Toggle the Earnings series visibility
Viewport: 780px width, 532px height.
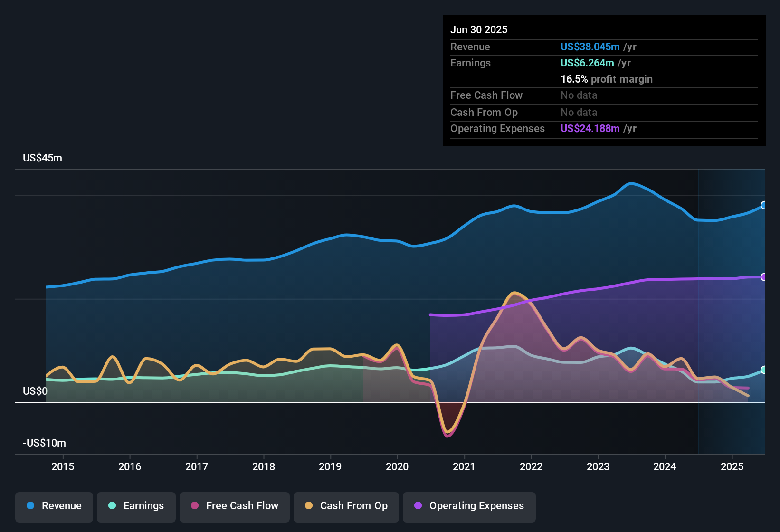[136, 506]
